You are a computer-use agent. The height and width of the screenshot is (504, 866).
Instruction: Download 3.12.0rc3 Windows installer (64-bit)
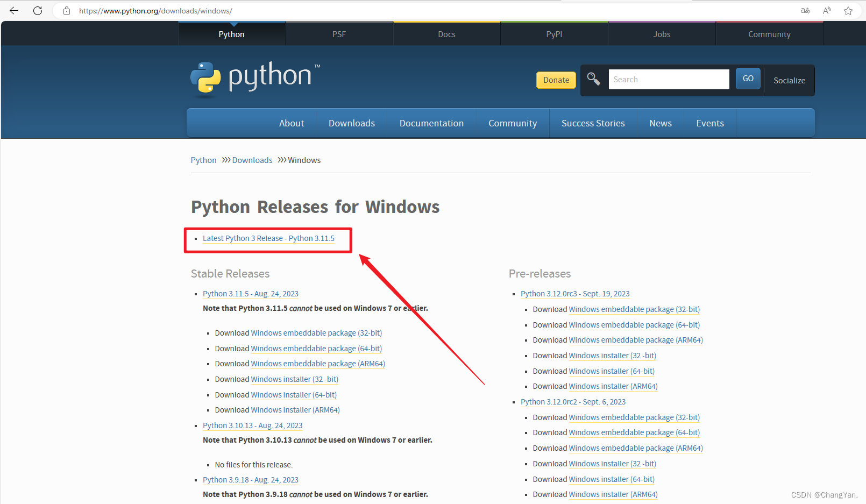click(x=612, y=371)
